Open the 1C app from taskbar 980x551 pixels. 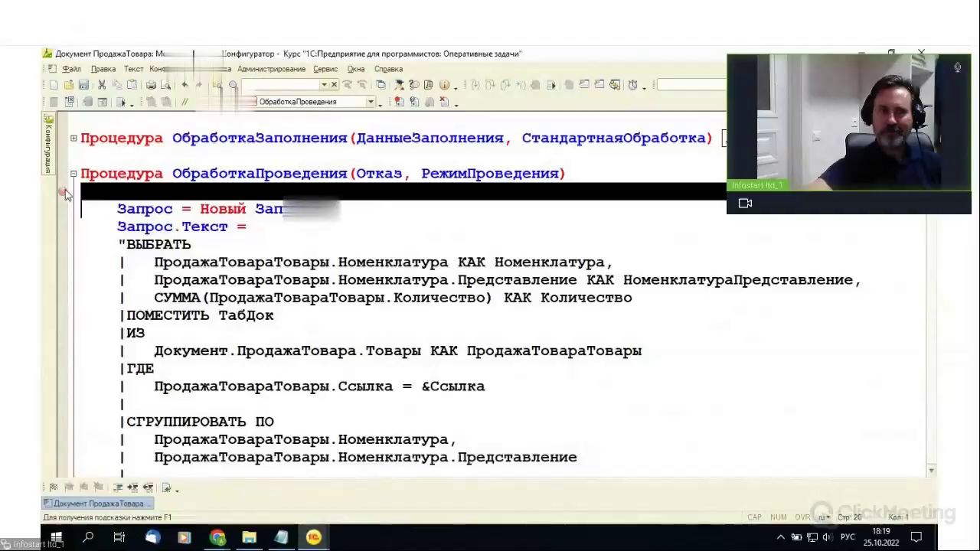(313, 537)
